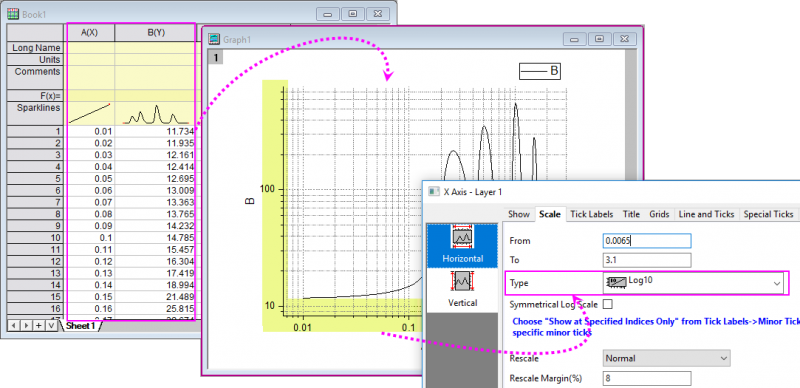Select row 8 header in Book1
This screenshot has width=800, height=388.
click(x=35, y=214)
